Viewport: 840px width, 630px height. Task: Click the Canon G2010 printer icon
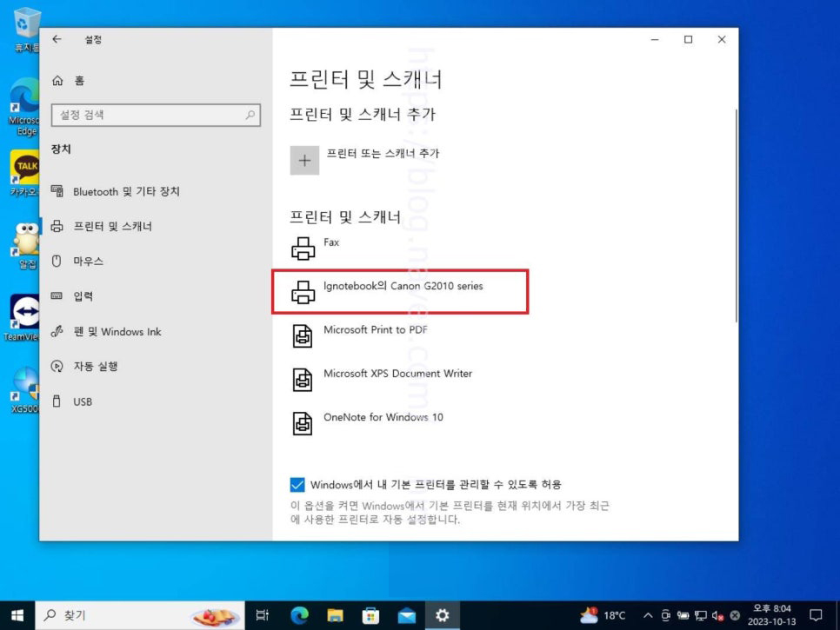click(x=303, y=292)
